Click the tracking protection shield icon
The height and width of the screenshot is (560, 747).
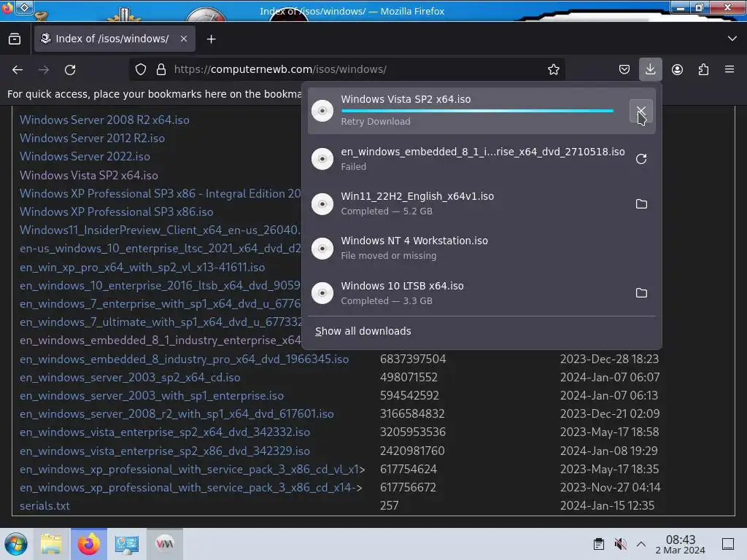[x=141, y=69]
